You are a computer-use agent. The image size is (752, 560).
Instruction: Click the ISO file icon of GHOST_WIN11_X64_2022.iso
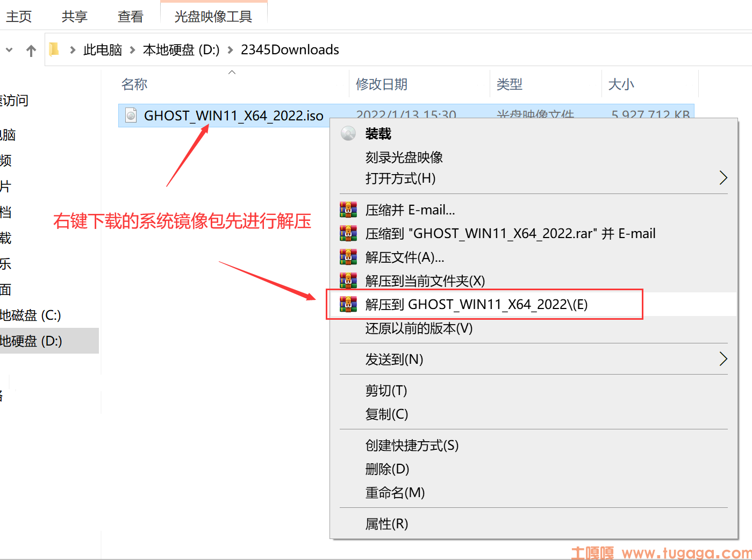click(x=131, y=115)
